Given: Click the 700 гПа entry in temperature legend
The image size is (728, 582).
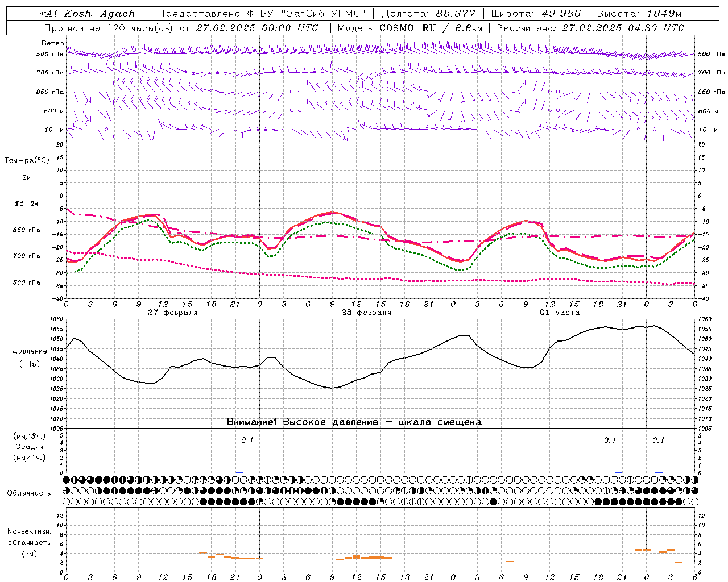Looking at the screenshot, I should tap(27, 256).
